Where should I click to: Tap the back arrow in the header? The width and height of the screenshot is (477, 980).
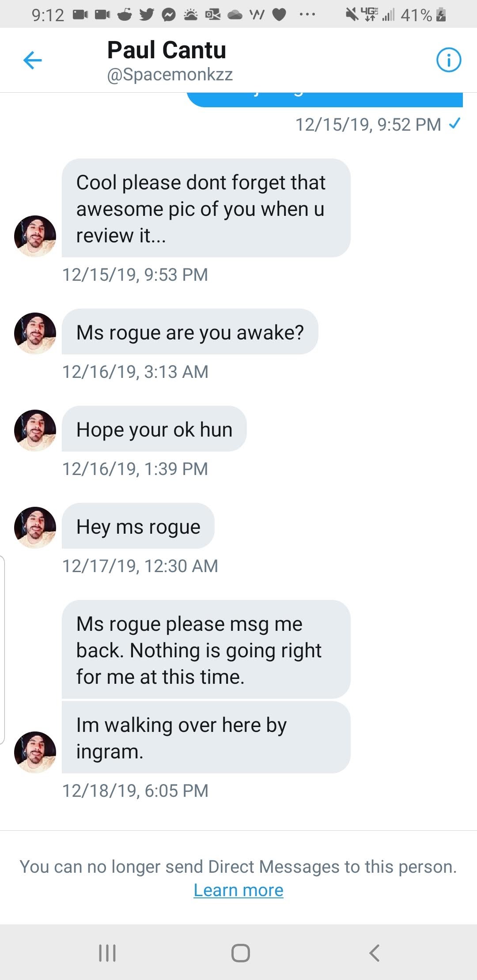[32, 60]
